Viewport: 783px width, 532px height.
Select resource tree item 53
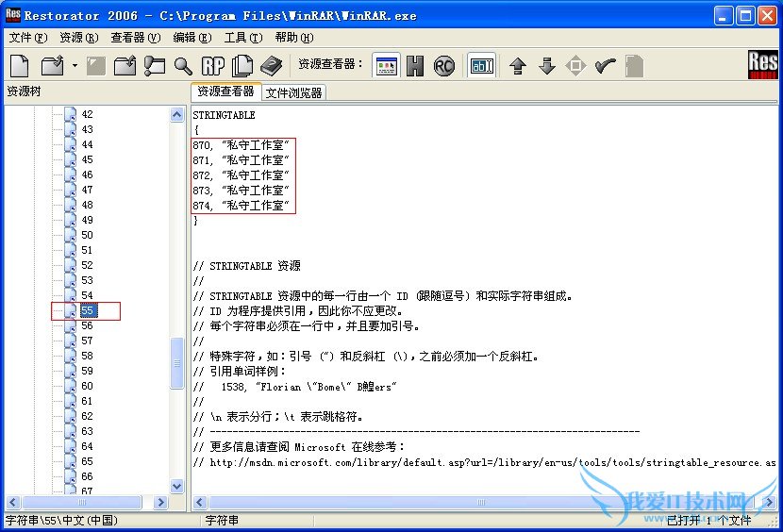coord(87,280)
